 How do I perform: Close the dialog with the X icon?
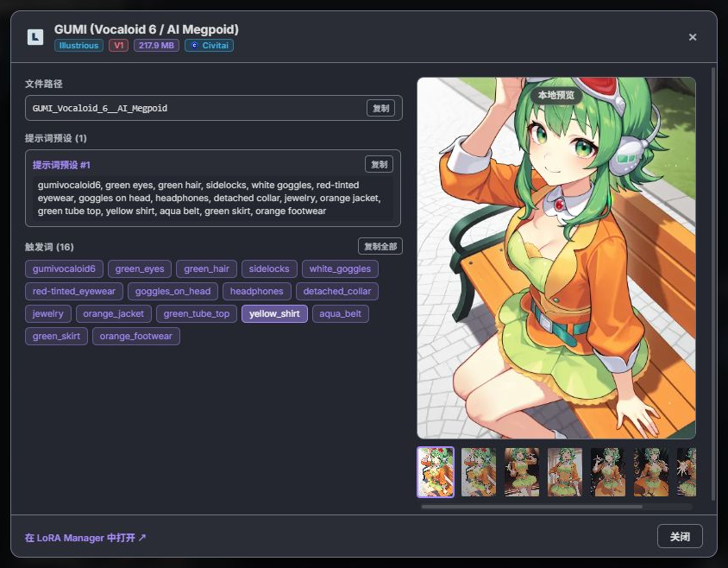(x=693, y=37)
